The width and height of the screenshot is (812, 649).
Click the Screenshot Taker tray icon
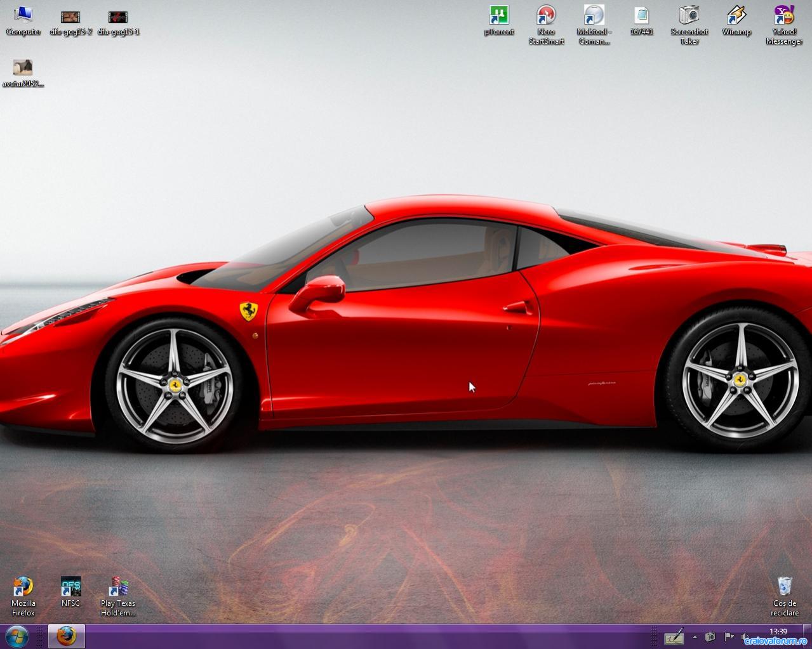coord(710,636)
